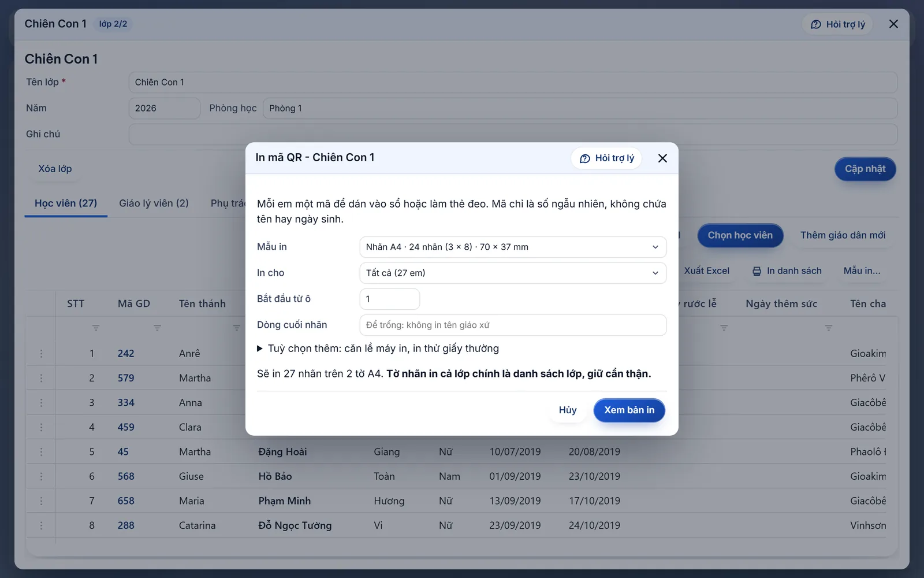The height and width of the screenshot is (578, 924).
Task: Click filter icon under the rước lễ column
Action: [x=724, y=328]
